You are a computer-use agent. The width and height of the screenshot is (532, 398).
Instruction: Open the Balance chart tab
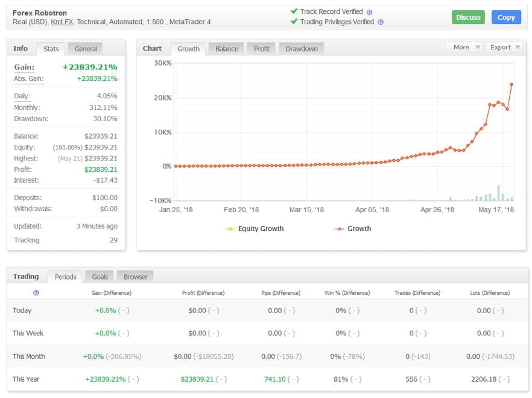tap(226, 49)
